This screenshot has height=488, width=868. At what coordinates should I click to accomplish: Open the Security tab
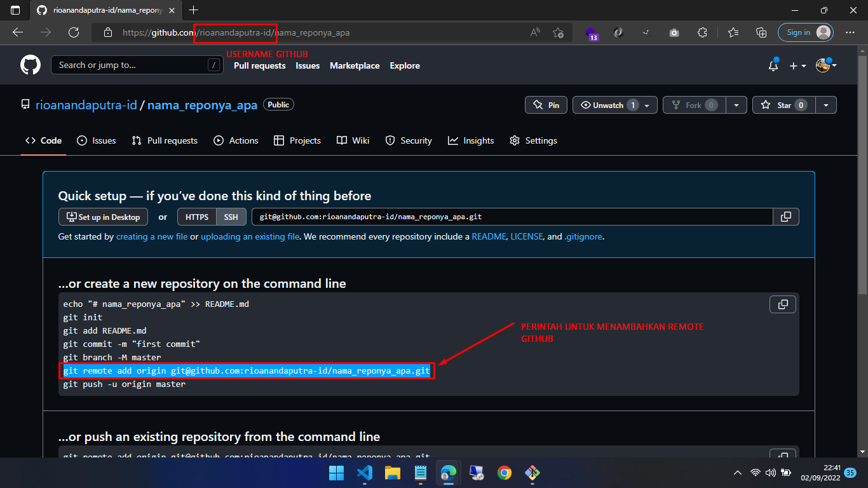click(x=409, y=140)
